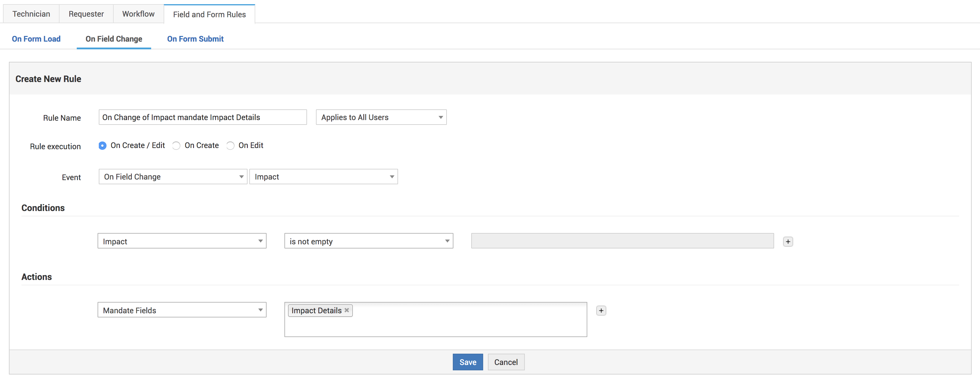
Task: Open the Requester tab
Action: coord(86,14)
